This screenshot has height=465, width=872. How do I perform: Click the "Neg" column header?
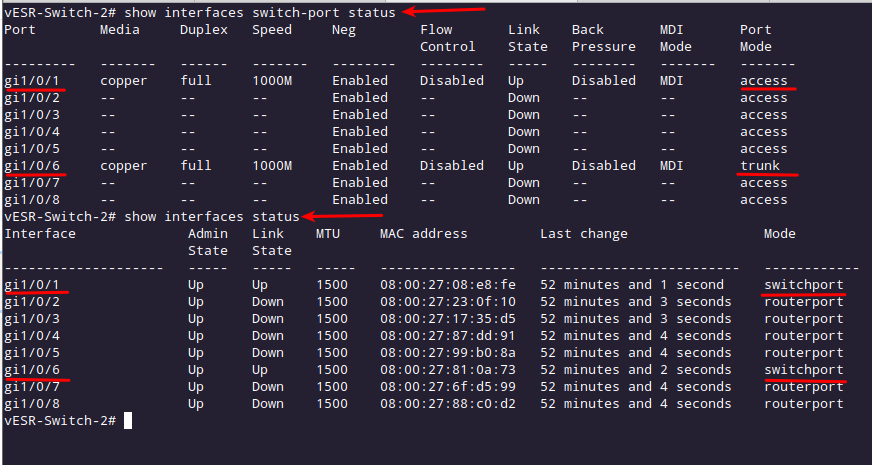[x=344, y=30]
